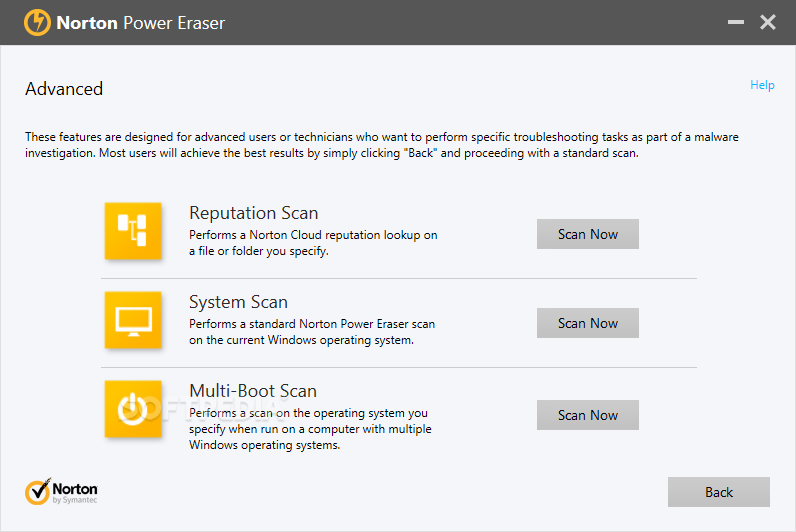Click the standard Norton Power Eraser scan description
796x532 pixels.
(x=312, y=331)
